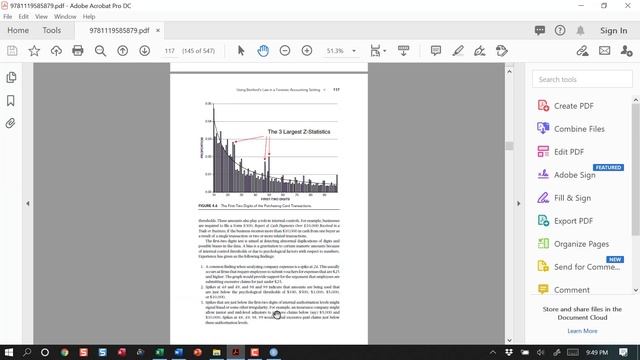Viewport: 640px width, 360px height.
Task: Zoom in with plus button
Action: point(307,51)
